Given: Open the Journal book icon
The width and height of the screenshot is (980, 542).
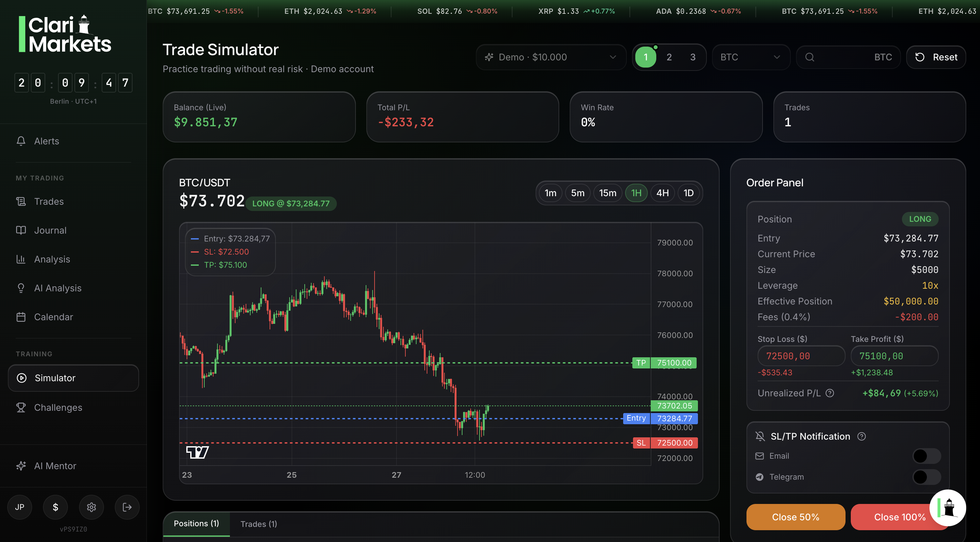Looking at the screenshot, I should [x=21, y=230].
